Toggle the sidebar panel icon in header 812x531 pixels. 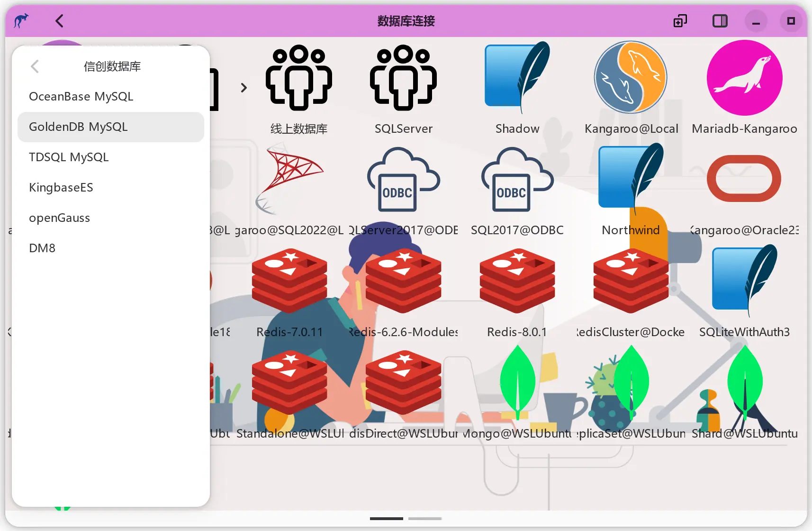(x=720, y=21)
